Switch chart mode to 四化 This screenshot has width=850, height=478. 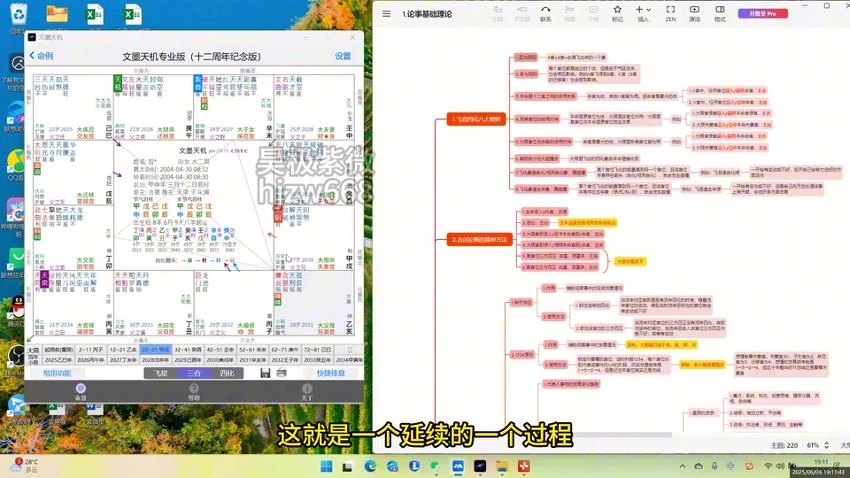coord(227,373)
